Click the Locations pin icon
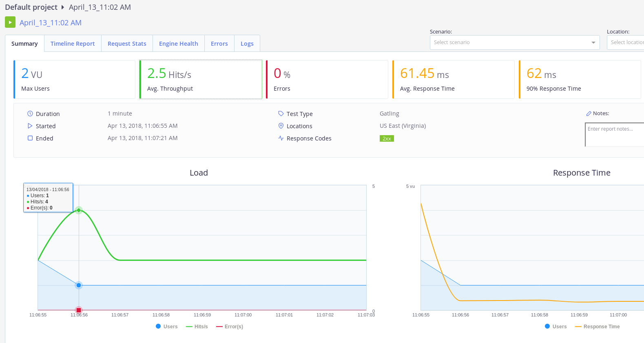This screenshot has width=644, height=343. (x=281, y=126)
